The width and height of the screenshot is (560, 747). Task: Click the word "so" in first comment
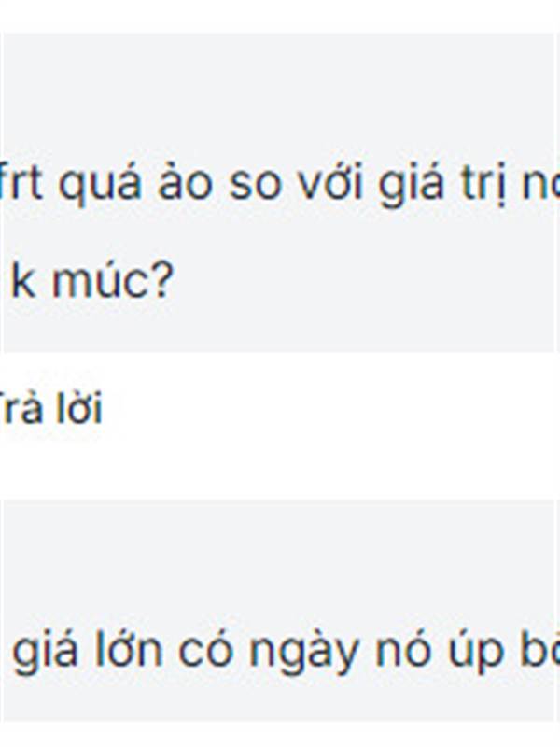pos(254,185)
